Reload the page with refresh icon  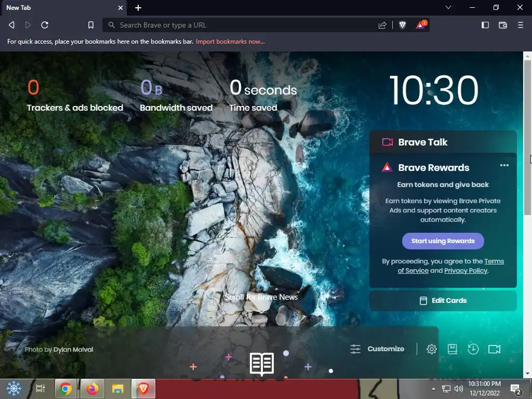click(45, 25)
